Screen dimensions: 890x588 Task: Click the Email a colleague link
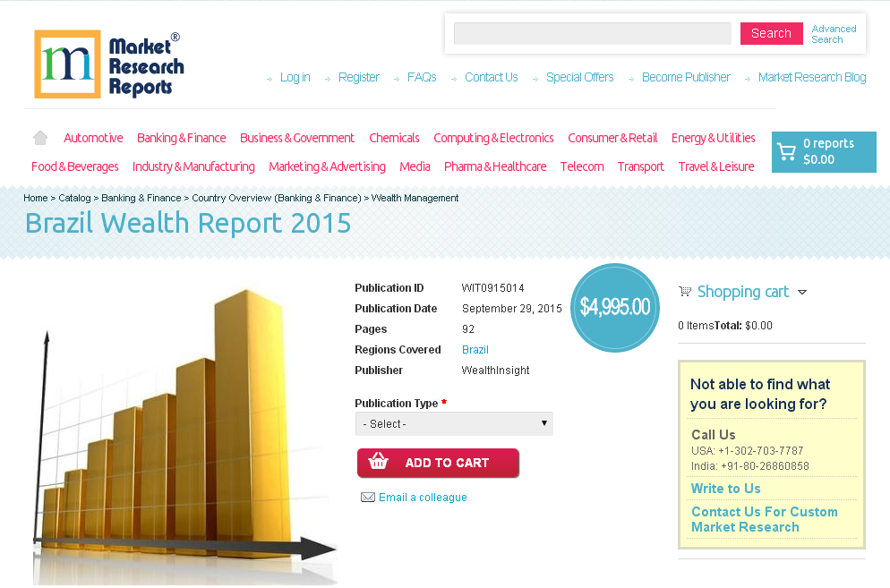click(423, 498)
